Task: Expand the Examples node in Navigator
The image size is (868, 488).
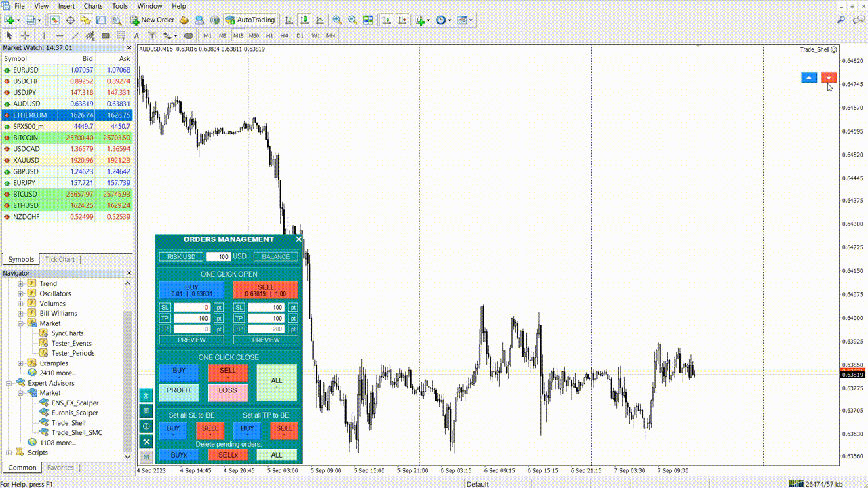Action: click(x=20, y=363)
